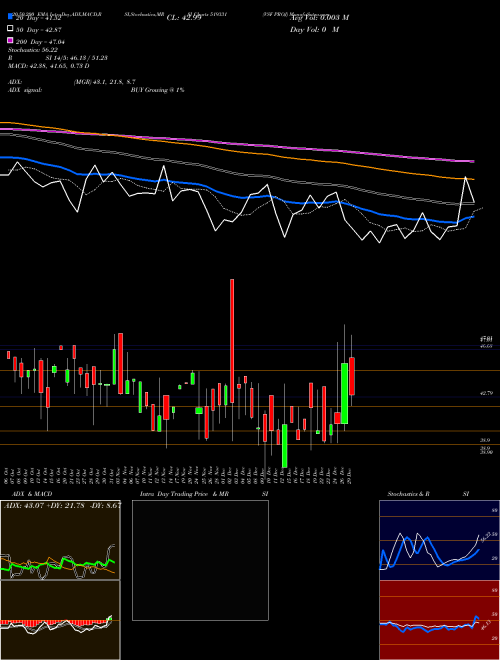Click the 'Stochastics: 56.22' readout

(33, 50)
